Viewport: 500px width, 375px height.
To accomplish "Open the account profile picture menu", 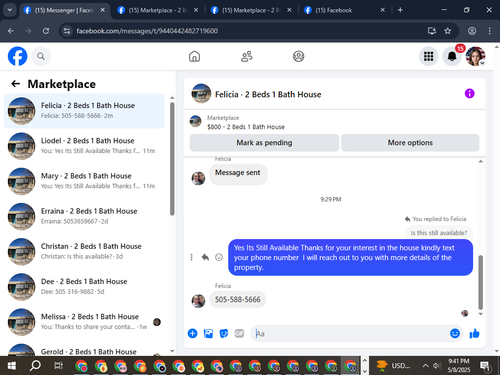I will tap(475, 56).
